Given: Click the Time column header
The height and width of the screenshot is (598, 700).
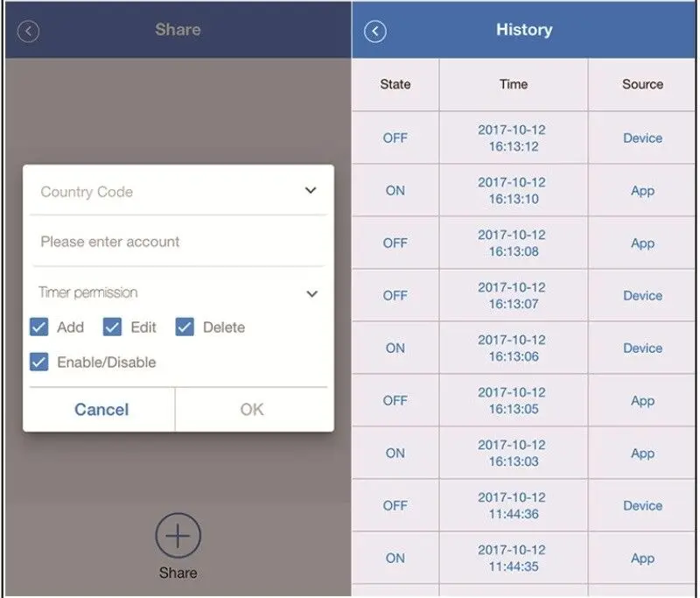Looking at the screenshot, I should pyautogui.click(x=514, y=84).
